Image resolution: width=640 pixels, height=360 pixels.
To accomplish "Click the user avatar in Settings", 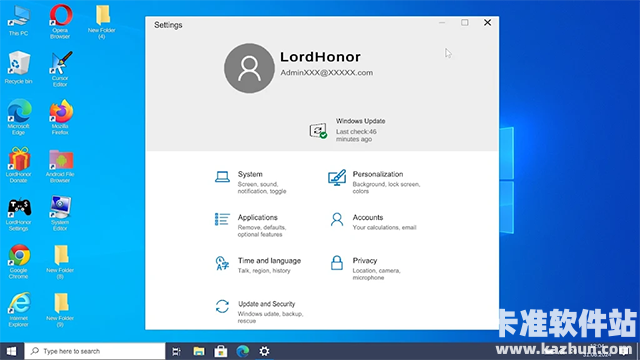I will click(249, 68).
